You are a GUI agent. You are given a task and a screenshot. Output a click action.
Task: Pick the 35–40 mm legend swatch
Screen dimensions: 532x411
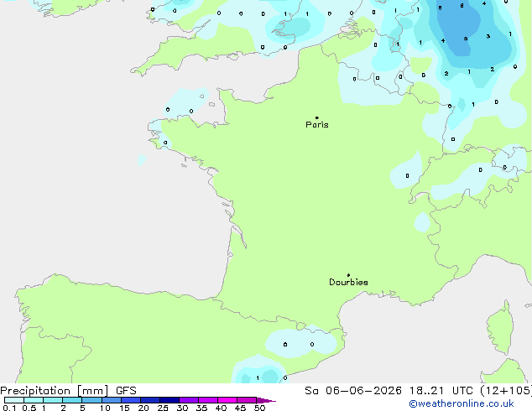point(208,400)
